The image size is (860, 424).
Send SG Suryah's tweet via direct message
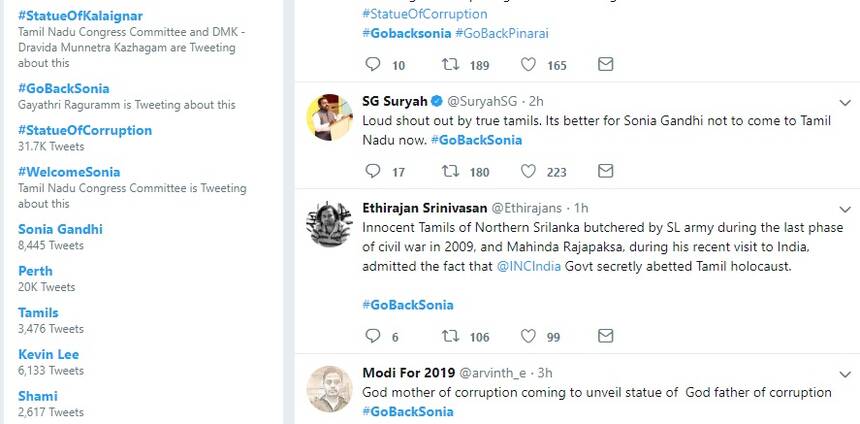click(605, 171)
